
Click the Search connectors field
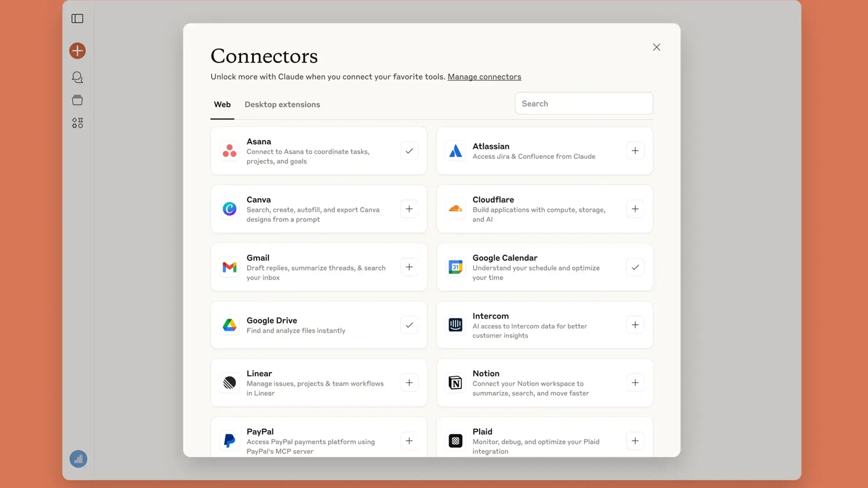(x=584, y=103)
